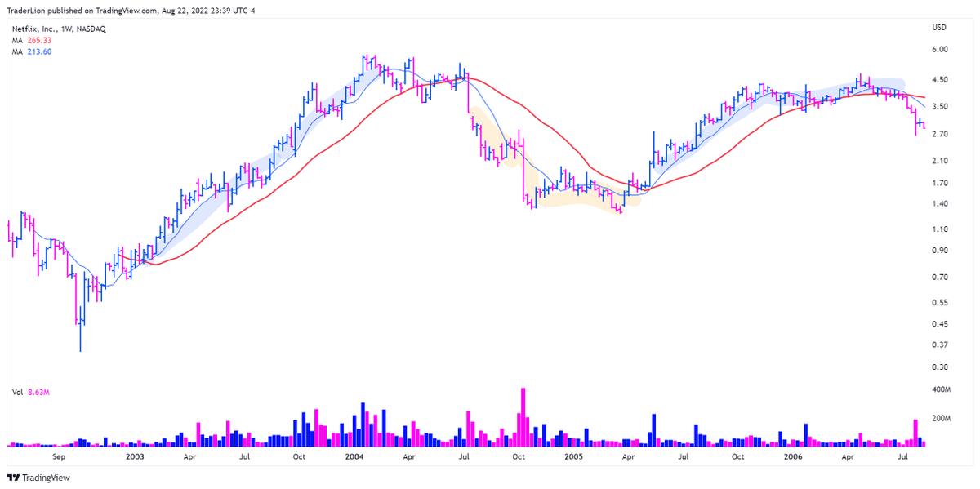Click the 0.90 price axis label
Viewport: 980px width, 489px height.
[939, 251]
